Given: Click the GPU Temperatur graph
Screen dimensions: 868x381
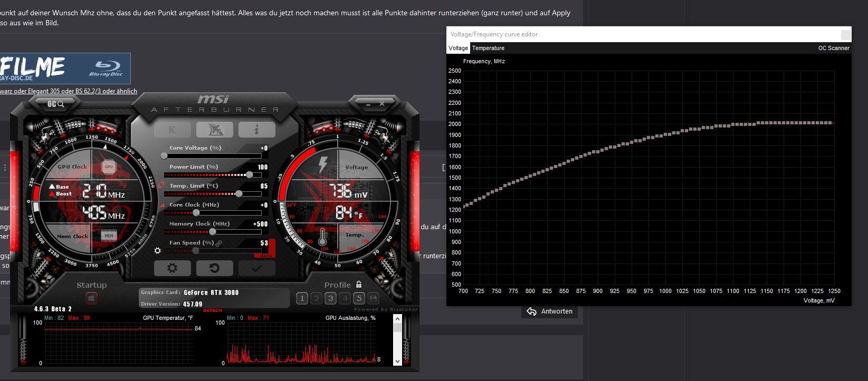Looking at the screenshot, I should (x=118, y=343).
